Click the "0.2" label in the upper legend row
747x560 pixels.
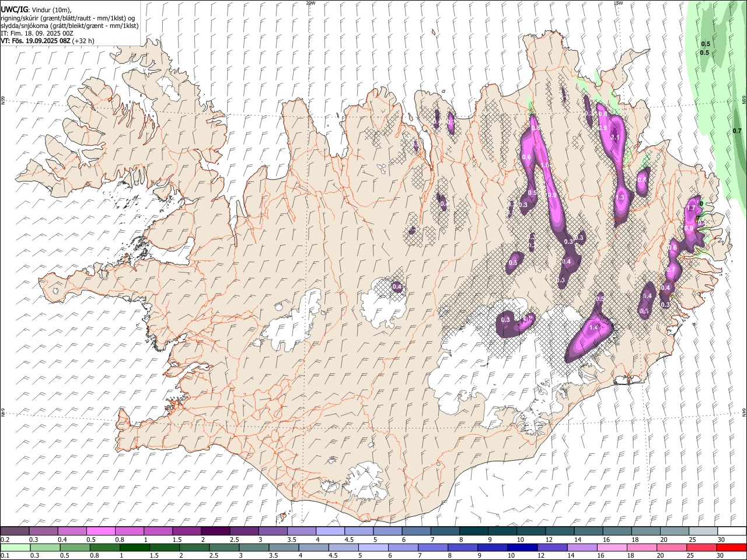(x=5, y=540)
